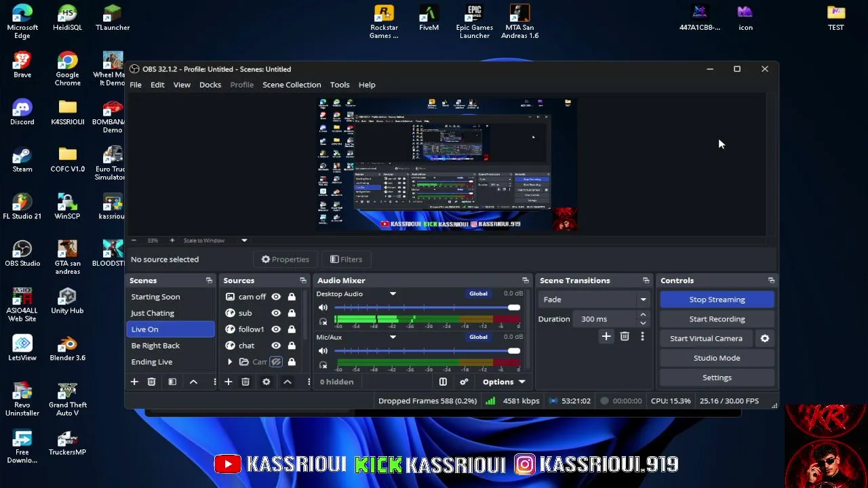This screenshot has height=488, width=868.
Task: Add a scene transition with plus icon
Action: click(606, 336)
